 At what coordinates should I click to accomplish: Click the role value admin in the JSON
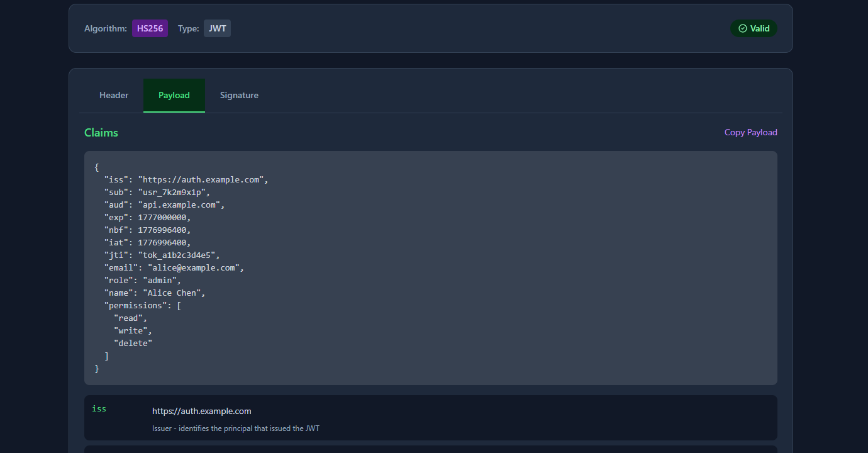coord(160,280)
